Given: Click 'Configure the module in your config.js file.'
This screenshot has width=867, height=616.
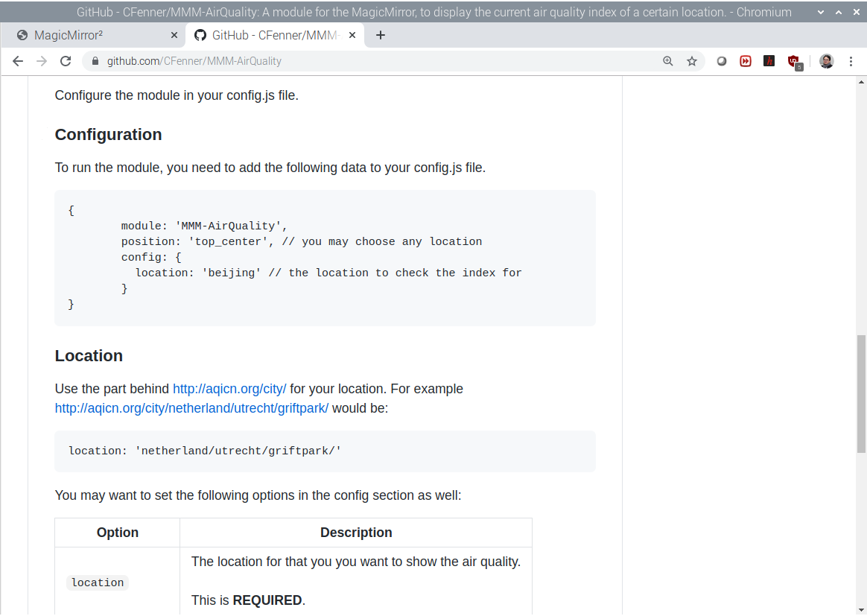Looking at the screenshot, I should pos(177,95).
